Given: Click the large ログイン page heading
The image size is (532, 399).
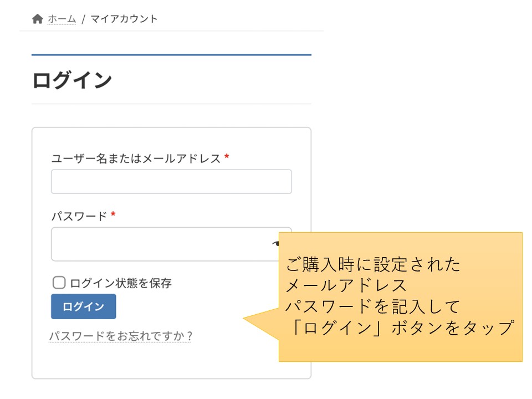Looking at the screenshot, I should (72, 80).
